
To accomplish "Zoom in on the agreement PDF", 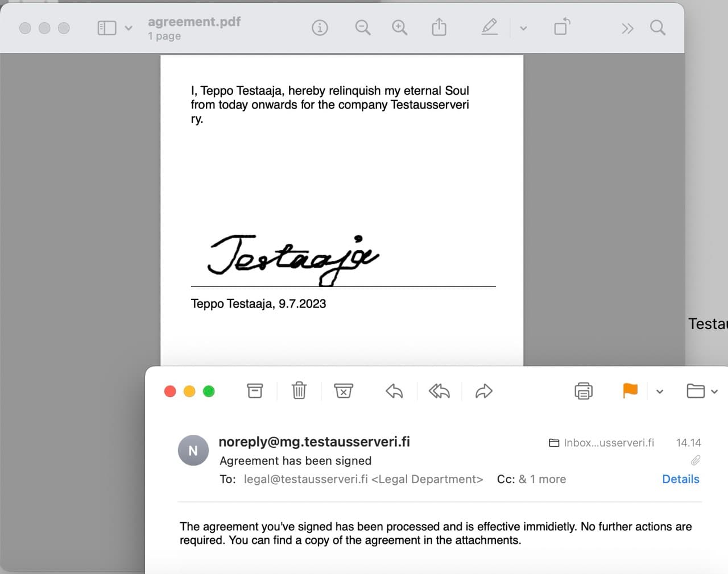I will (399, 28).
